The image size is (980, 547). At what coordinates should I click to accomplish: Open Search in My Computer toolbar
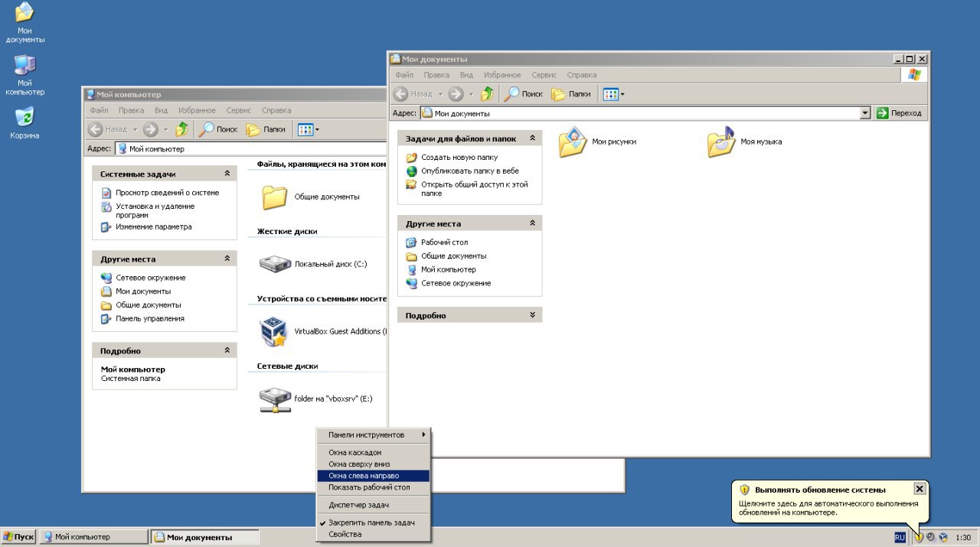pyautogui.click(x=218, y=129)
